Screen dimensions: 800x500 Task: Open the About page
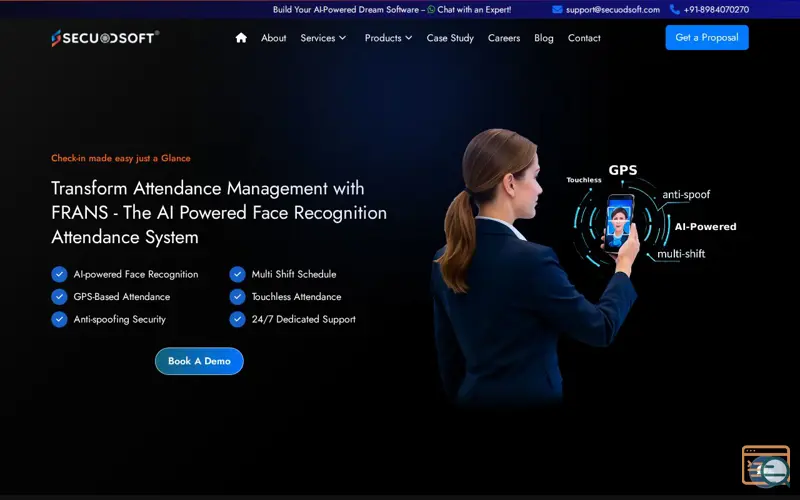(273, 38)
